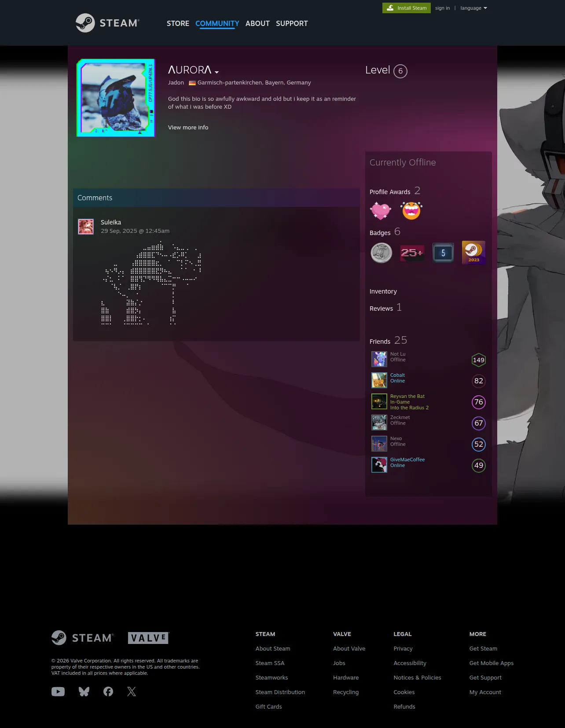Open the COMMUNITY menu
Viewport: 565px width, 728px height.
click(x=217, y=23)
